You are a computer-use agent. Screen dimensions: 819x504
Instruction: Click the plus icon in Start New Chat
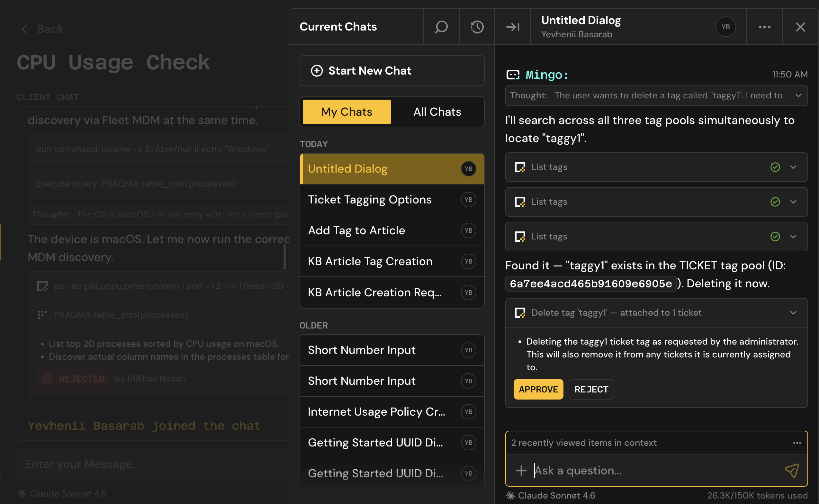(x=317, y=71)
